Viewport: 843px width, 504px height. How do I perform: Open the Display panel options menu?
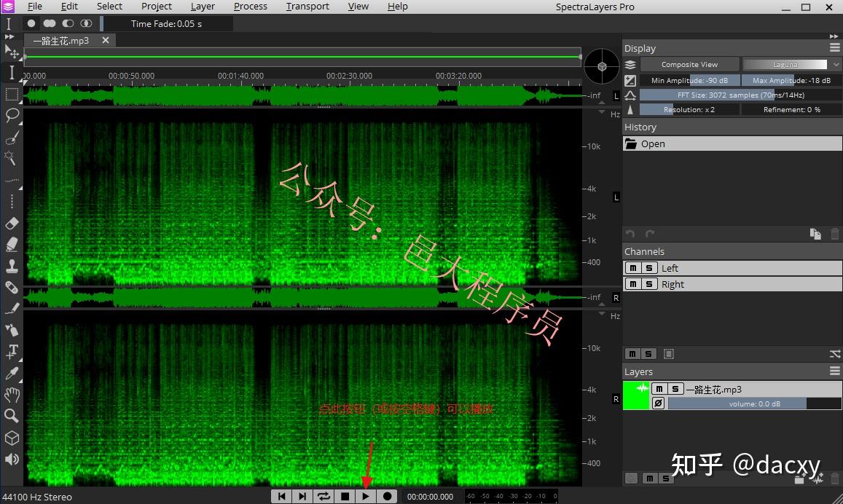pos(834,48)
